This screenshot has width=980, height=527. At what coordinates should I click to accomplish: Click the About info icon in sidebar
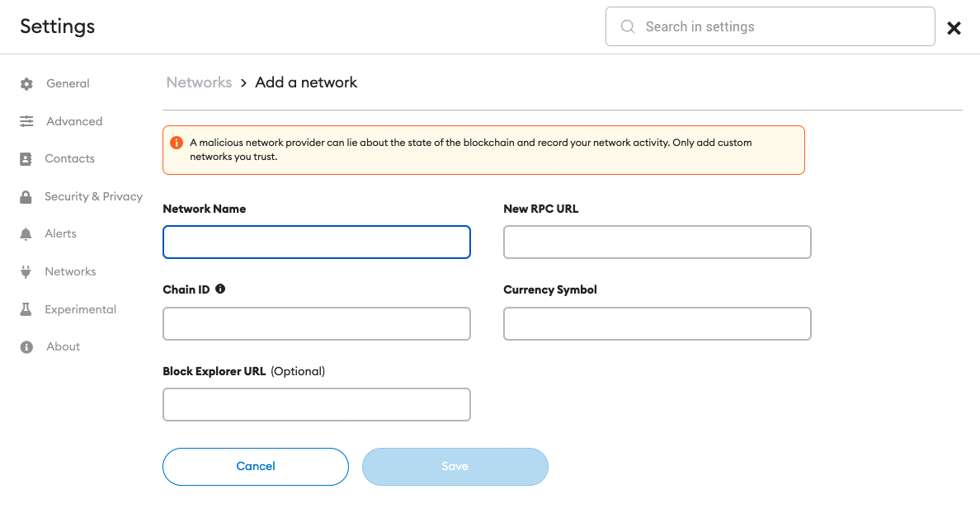tap(26, 347)
